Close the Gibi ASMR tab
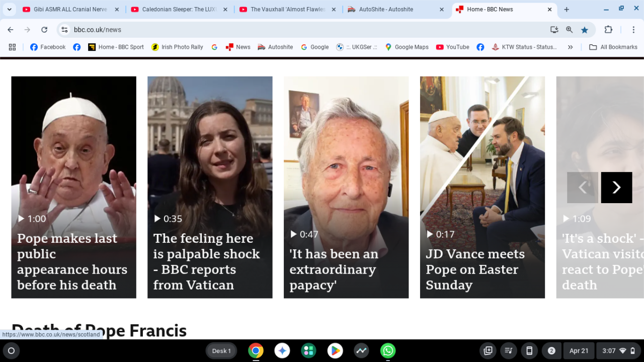 [x=117, y=9]
